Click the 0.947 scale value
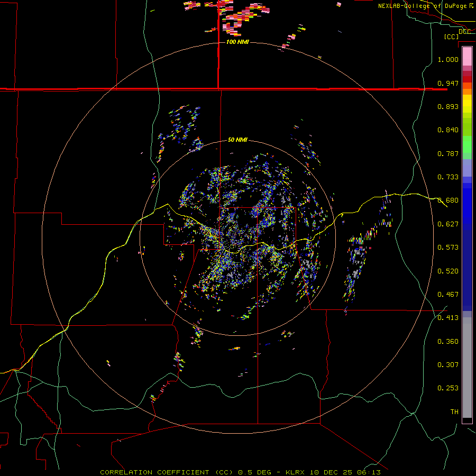The width and height of the screenshot is (476, 476). 448,83
